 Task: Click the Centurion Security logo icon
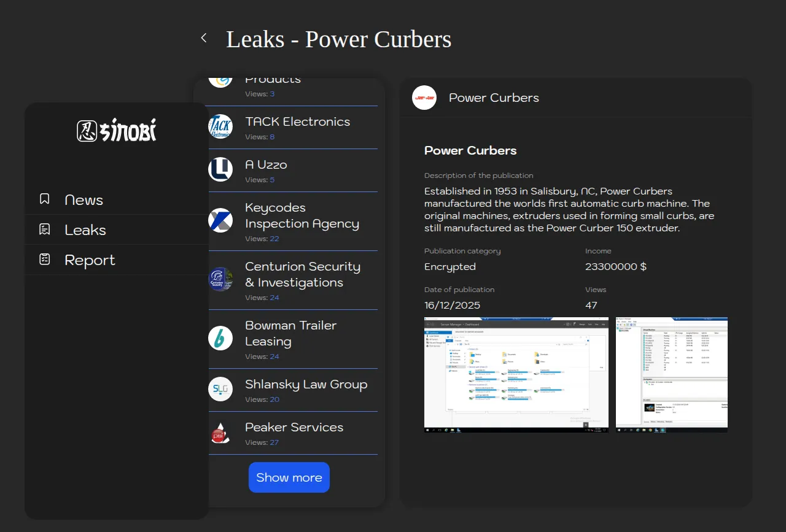point(220,279)
